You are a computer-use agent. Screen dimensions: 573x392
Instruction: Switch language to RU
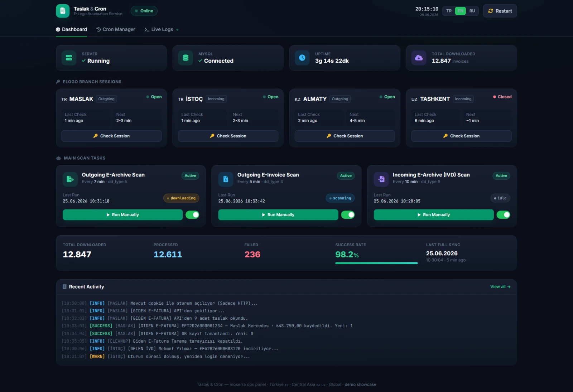coord(472,11)
